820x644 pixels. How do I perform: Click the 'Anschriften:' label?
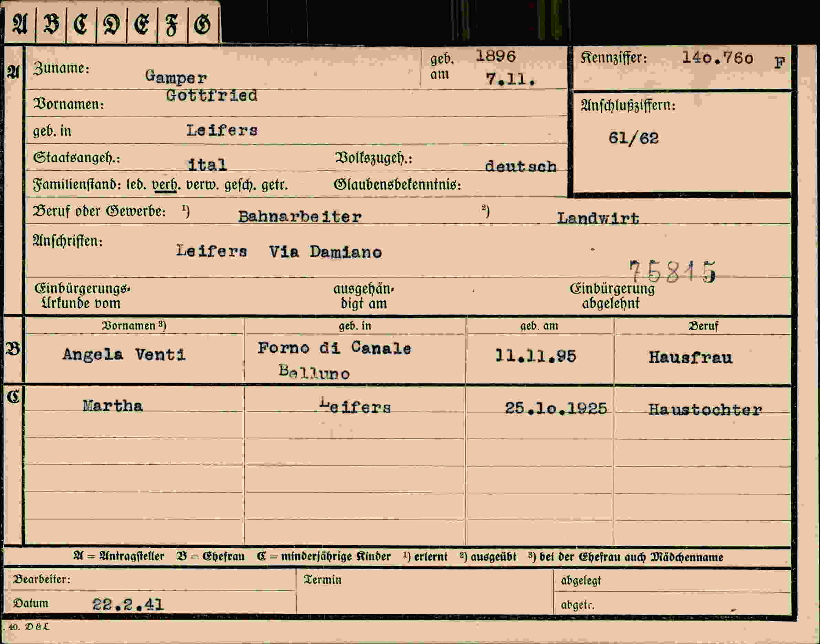point(67,241)
